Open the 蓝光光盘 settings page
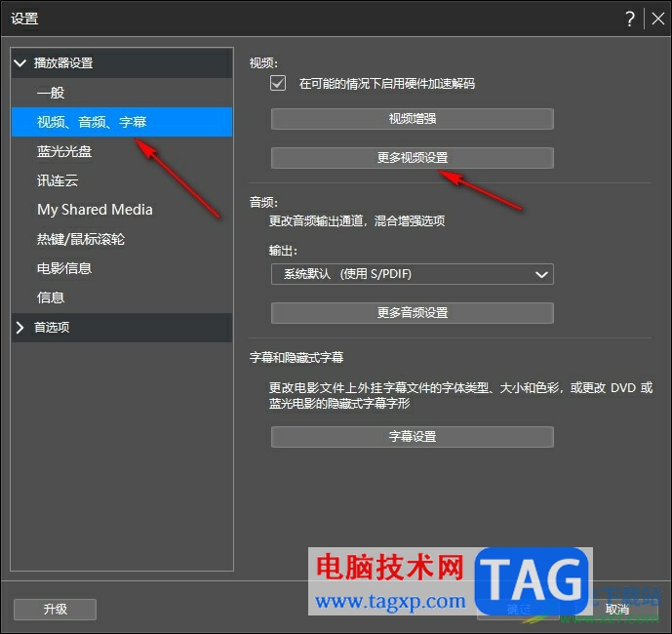This screenshot has width=672, height=634. (122, 151)
